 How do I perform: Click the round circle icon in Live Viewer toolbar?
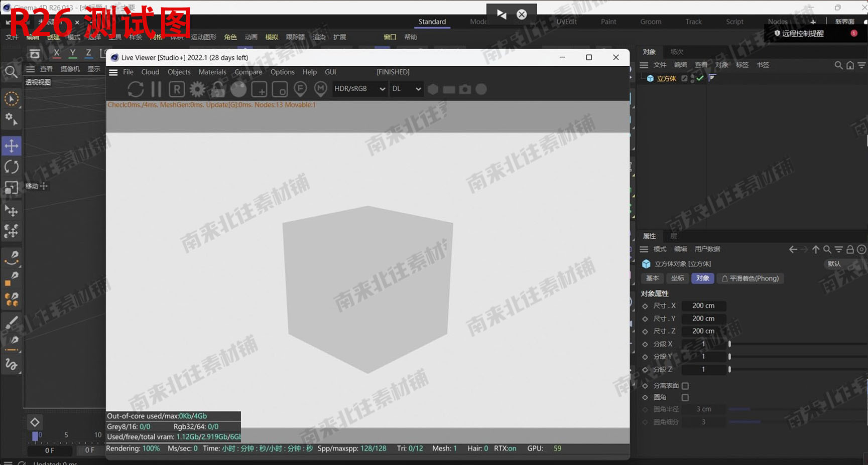point(481,89)
